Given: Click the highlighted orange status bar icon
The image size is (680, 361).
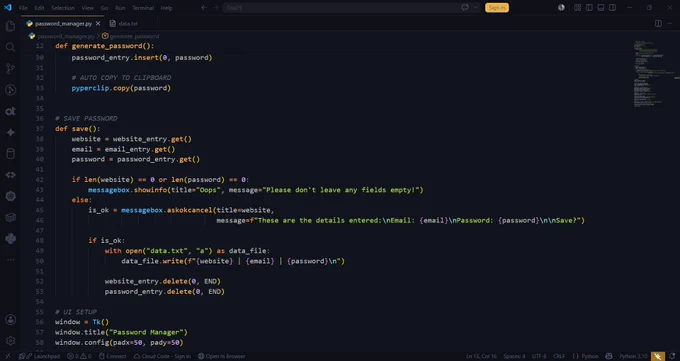Looking at the screenshot, I should (658, 356).
